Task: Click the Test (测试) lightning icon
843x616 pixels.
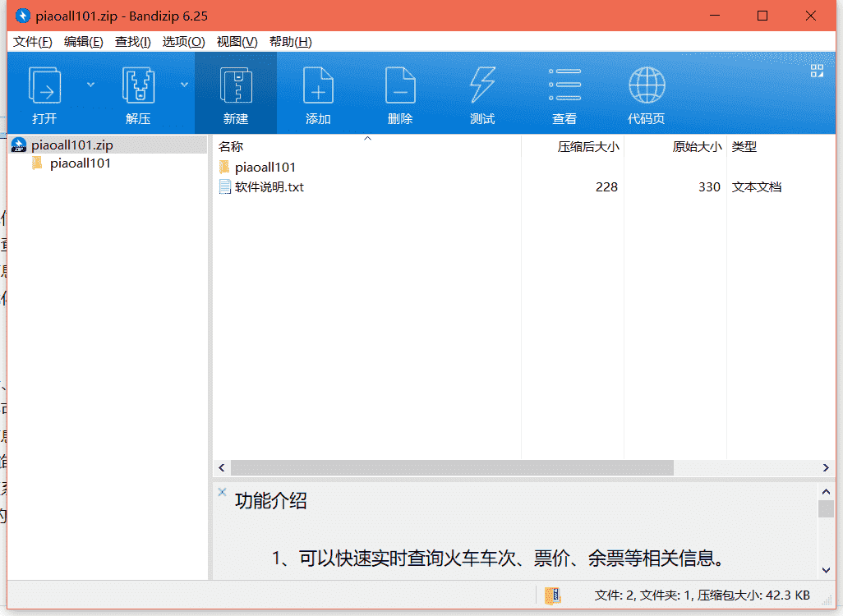Action: (x=482, y=85)
